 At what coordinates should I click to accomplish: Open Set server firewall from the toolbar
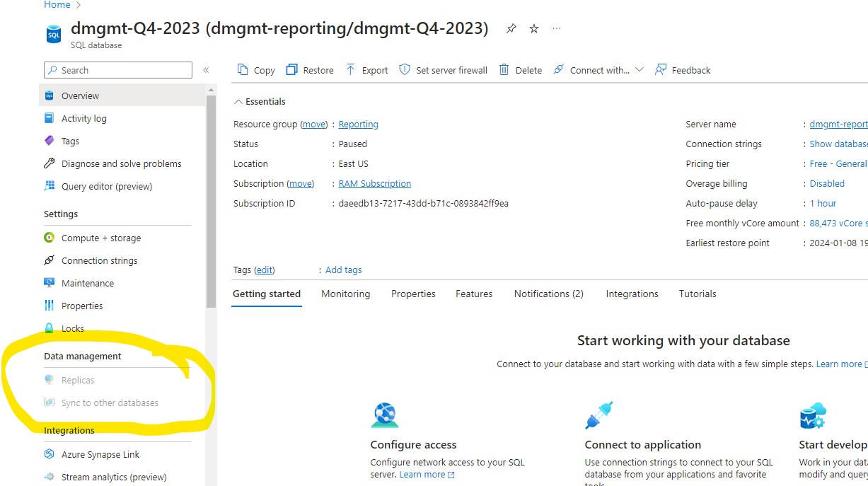click(443, 69)
